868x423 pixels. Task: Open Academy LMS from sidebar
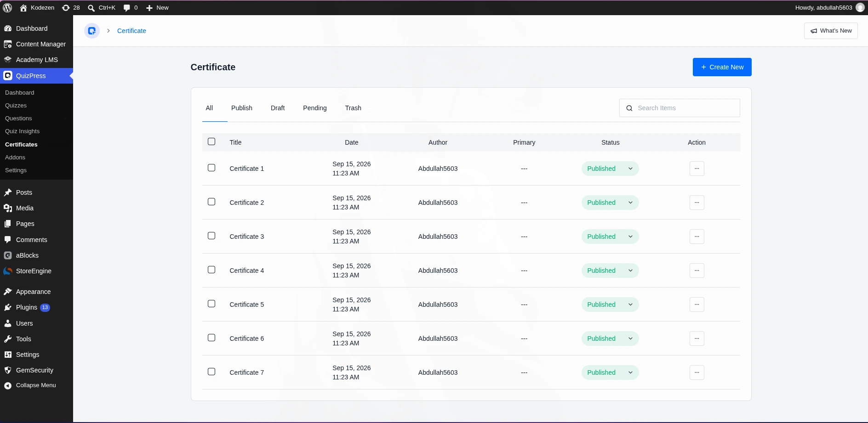tap(37, 60)
